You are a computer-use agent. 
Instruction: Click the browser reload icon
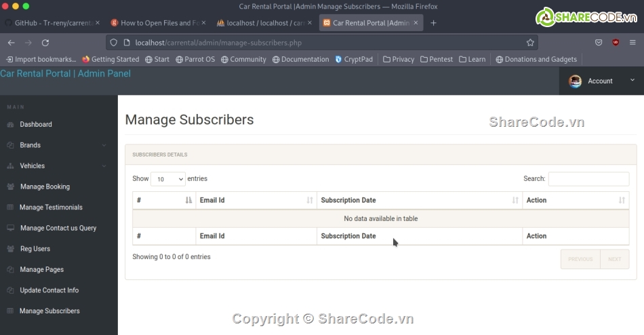(x=45, y=42)
